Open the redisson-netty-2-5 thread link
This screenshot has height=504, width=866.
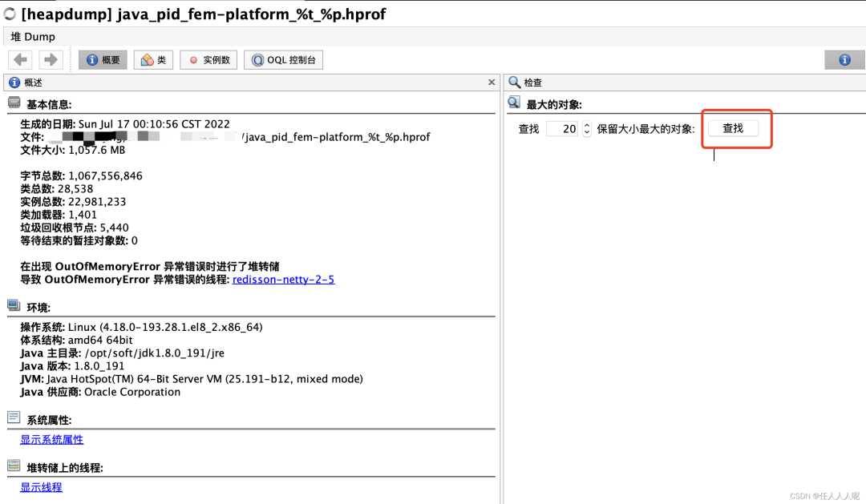click(283, 280)
